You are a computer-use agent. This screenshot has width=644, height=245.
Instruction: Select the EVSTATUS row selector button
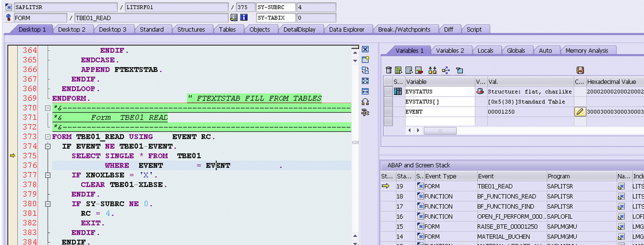(x=389, y=91)
